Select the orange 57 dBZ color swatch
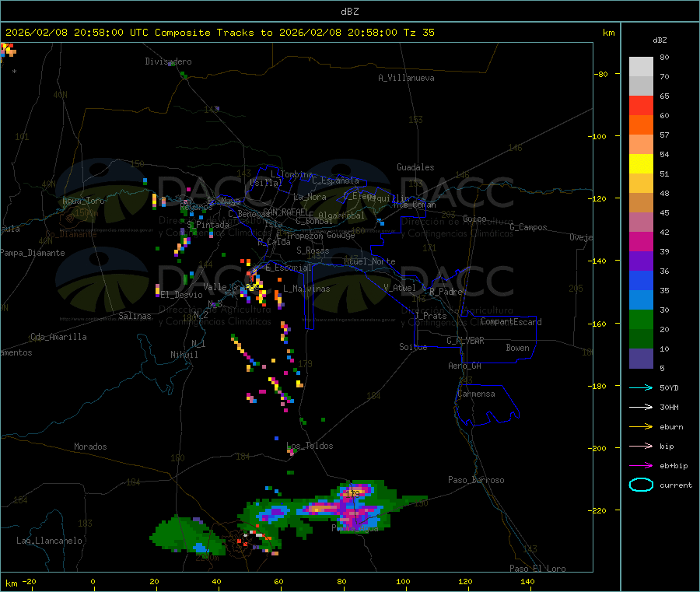The width and height of the screenshot is (700, 592). [641, 125]
